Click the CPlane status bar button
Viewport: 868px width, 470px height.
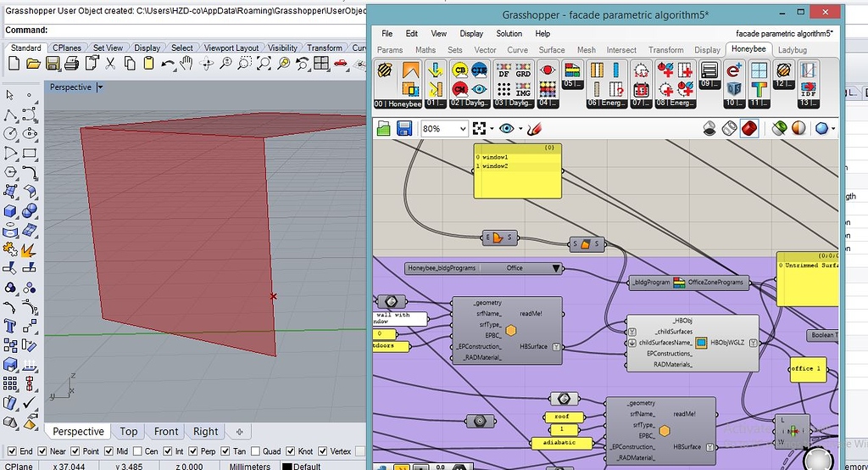click(19, 466)
